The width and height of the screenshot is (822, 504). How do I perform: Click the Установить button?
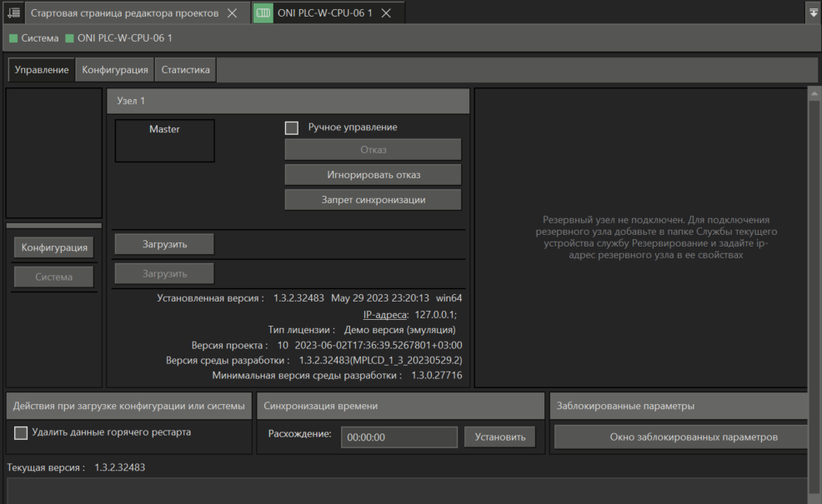[500, 437]
